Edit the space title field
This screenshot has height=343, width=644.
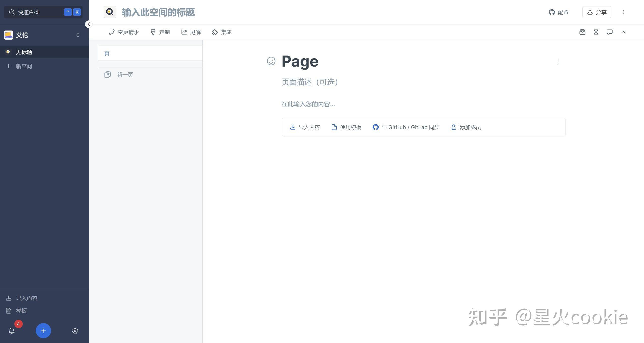coord(158,12)
